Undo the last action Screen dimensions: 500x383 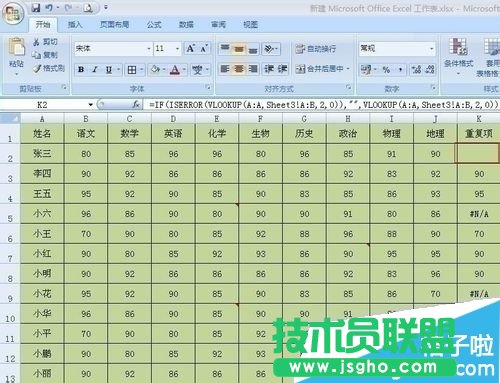click(49, 7)
